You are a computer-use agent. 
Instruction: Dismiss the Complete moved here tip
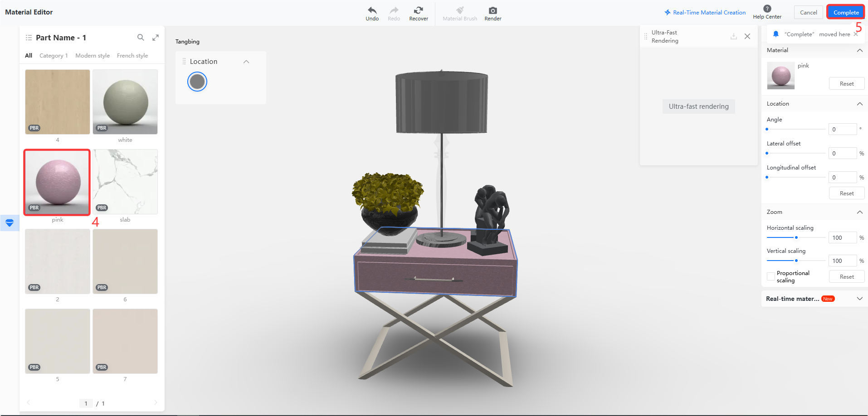856,34
